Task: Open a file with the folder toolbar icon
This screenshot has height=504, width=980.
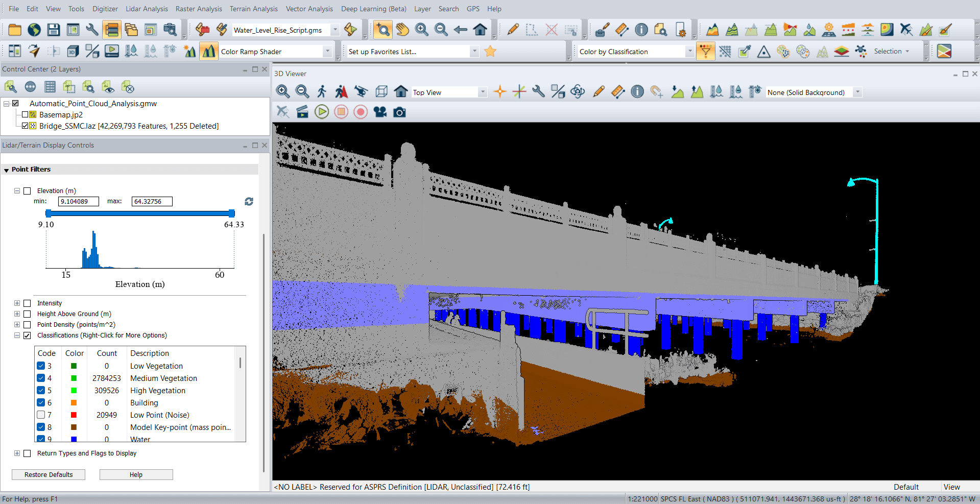Action: (x=14, y=30)
